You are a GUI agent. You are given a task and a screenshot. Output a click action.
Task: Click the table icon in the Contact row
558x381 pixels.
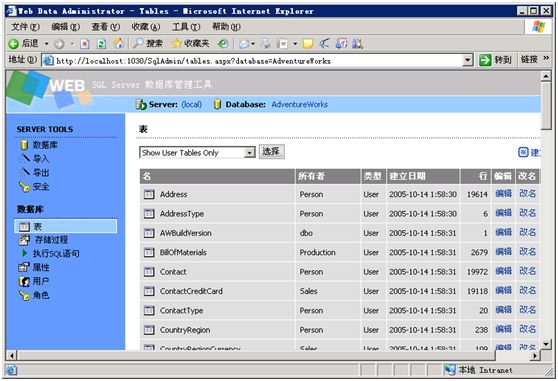[149, 272]
